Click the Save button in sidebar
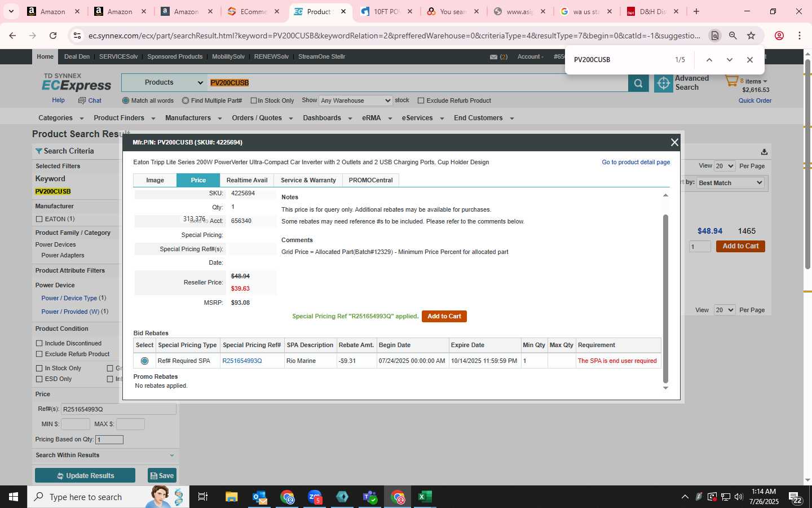Viewport: 812px width, 508px height. (162, 475)
